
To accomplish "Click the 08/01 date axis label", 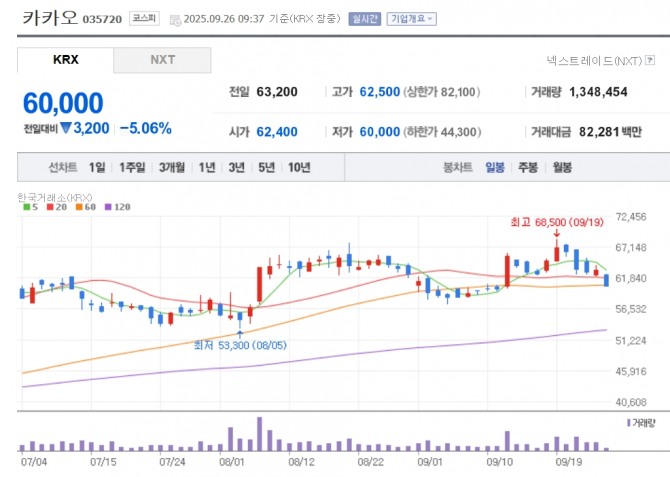I will (232, 462).
